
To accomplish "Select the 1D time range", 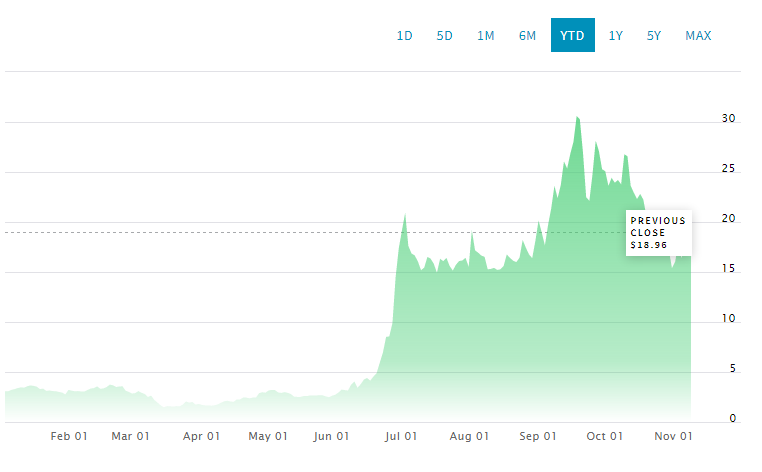I will click(405, 36).
